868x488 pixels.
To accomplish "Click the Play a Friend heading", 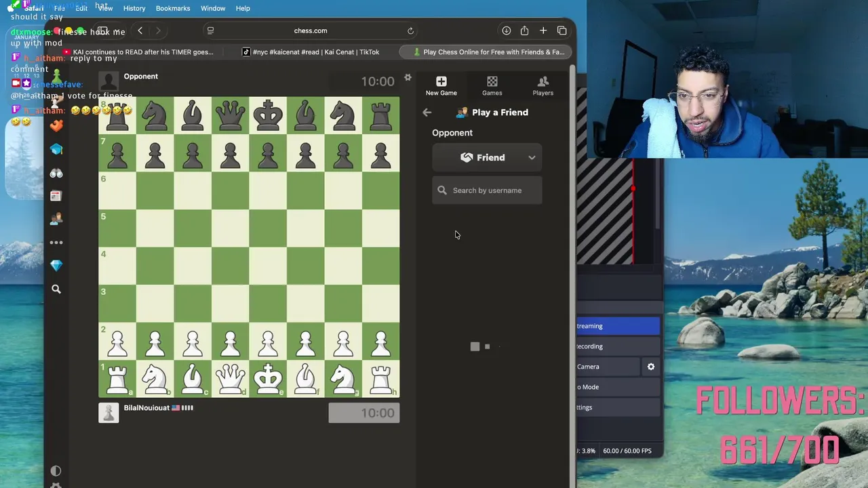I will coord(500,113).
